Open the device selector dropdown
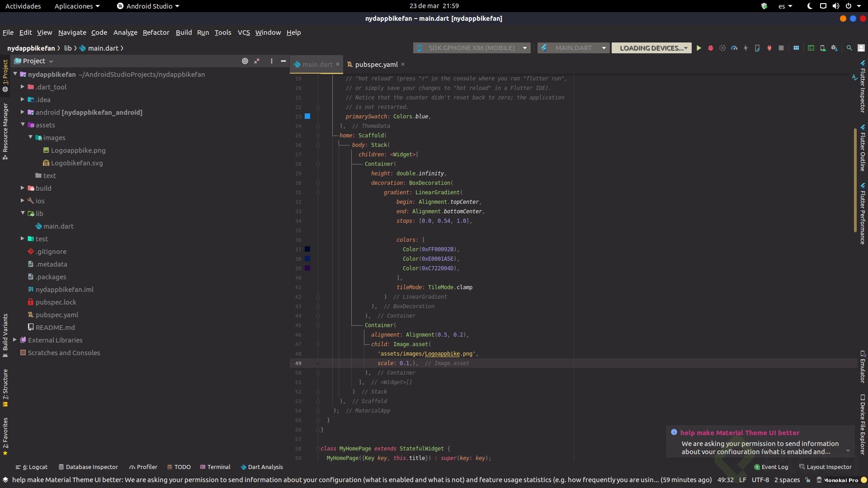The image size is (868, 488). pos(472,48)
